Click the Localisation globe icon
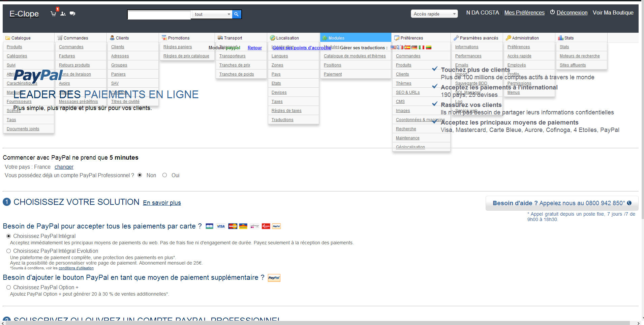644x325 pixels. point(273,38)
